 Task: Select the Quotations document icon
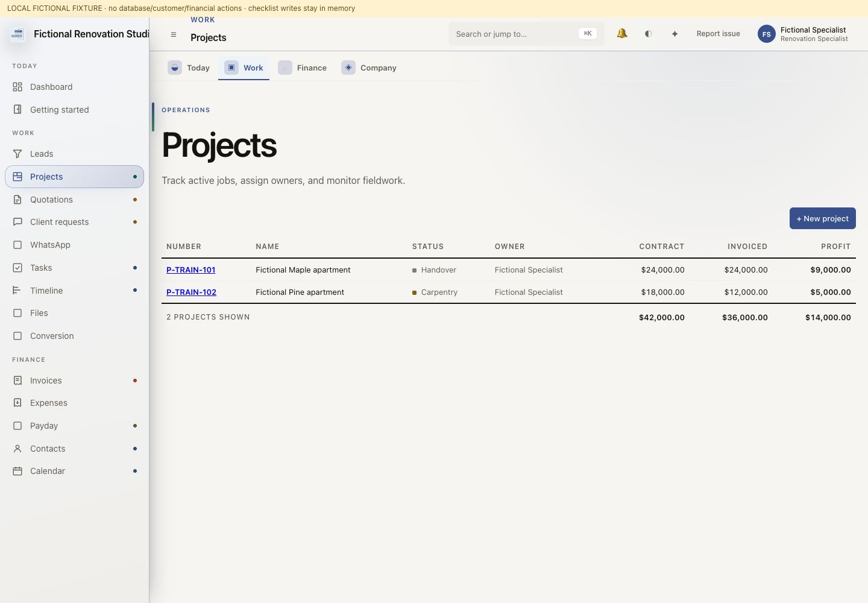17,200
